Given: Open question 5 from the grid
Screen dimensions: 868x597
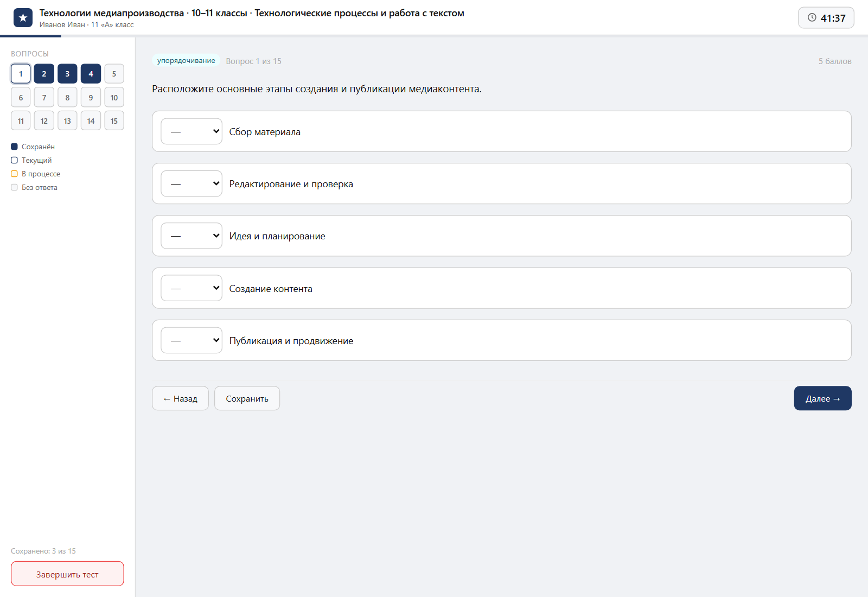Looking at the screenshot, I should pos(114,74).
